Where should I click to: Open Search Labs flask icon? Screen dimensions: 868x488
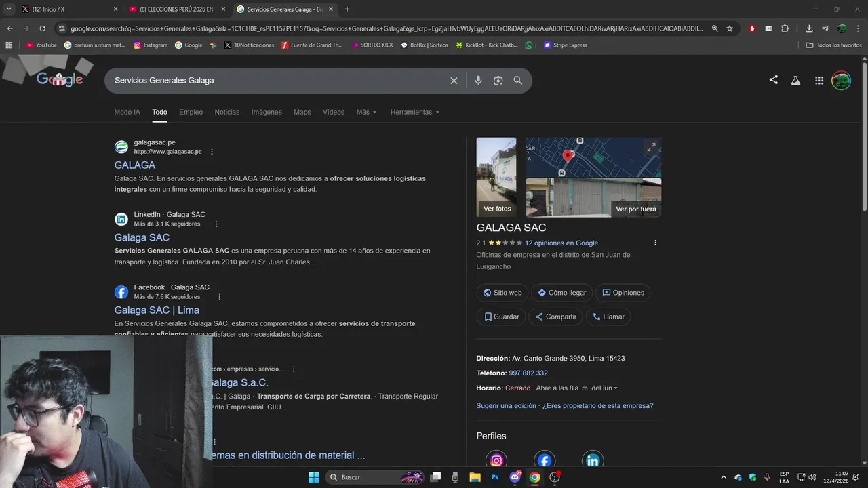tap(796, 81)
